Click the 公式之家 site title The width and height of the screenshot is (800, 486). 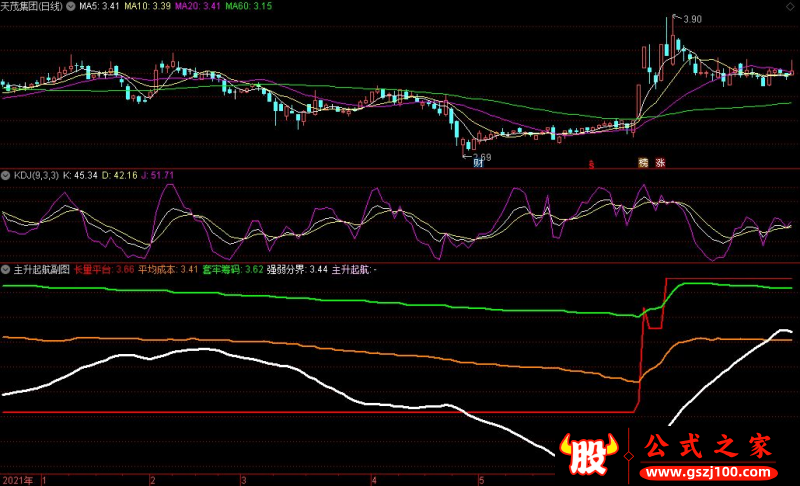coord(708,446)
